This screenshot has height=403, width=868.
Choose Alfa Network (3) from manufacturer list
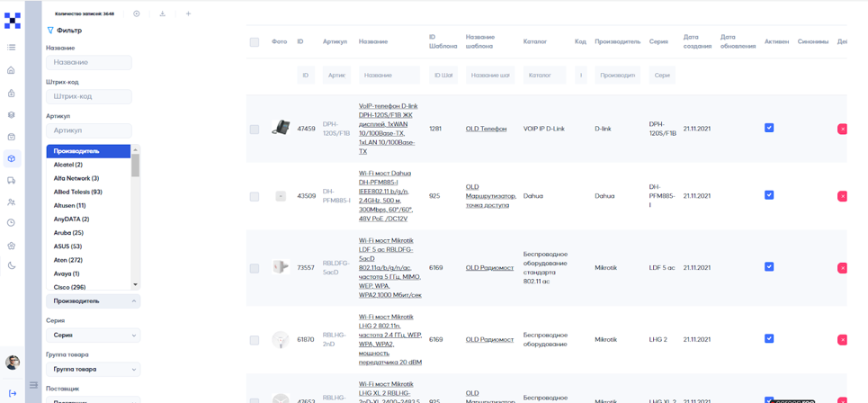[x=88, y=178]
